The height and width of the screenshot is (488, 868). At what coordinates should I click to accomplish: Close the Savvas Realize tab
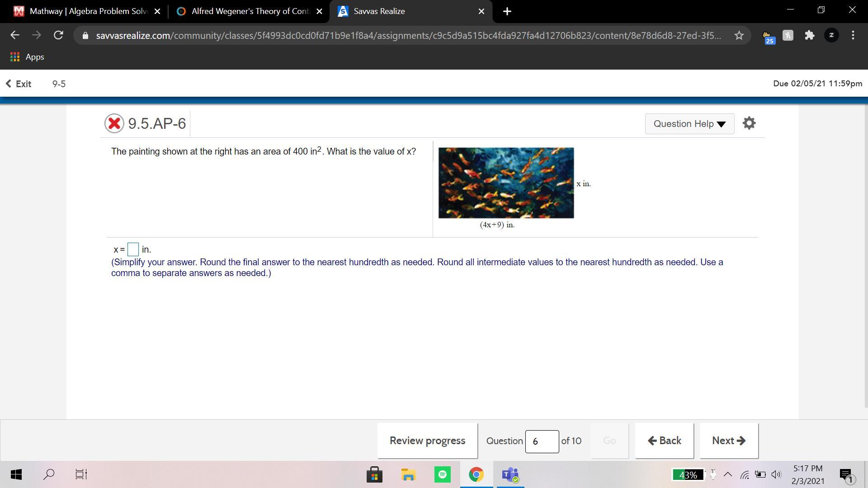click(x=481, y=11)
